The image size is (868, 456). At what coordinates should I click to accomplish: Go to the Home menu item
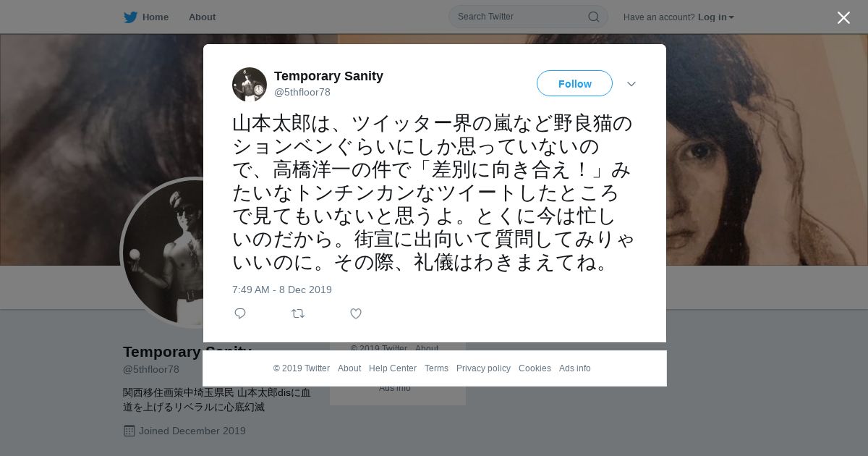(146, 17)
